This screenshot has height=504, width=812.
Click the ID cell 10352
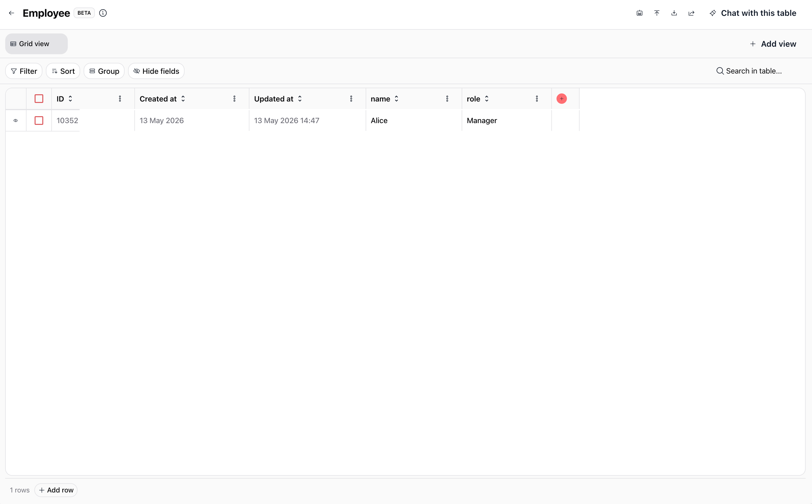pyautogui.click(x=93, y=120)
